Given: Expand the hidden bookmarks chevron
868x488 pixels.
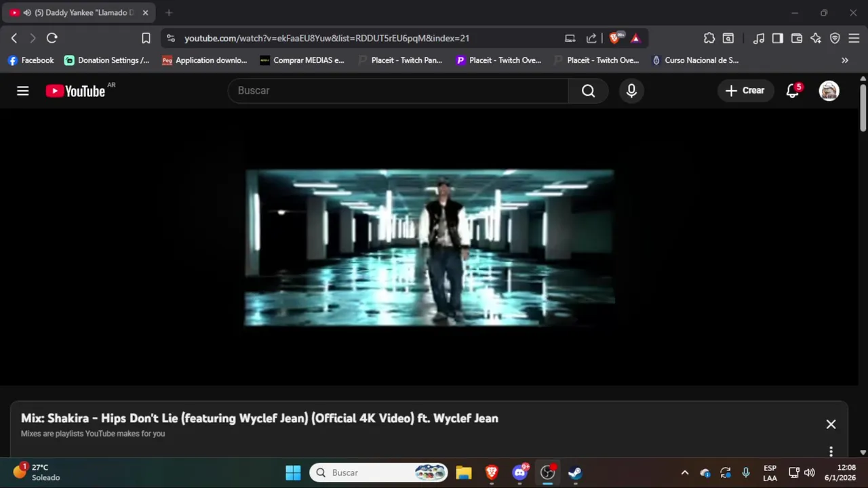Looking at the screenshot, I should point(845,60).
